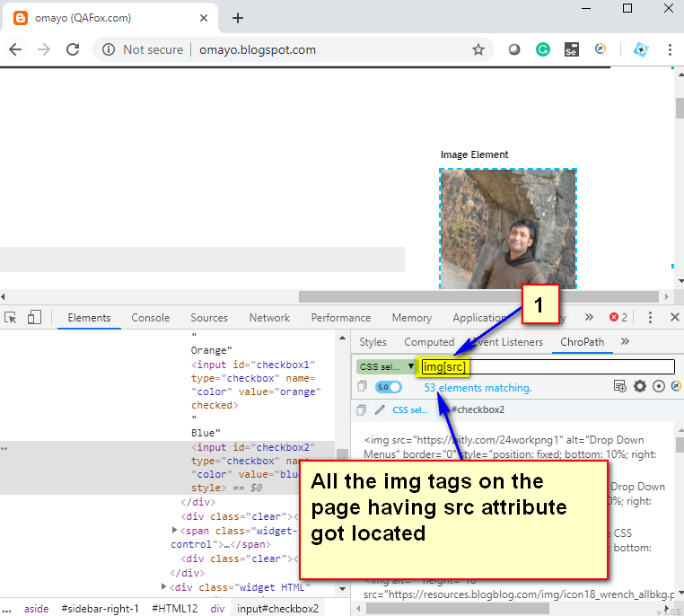Click '53 elements matching.' text
This screenshot has width=684, height=616.
point(478,388)
